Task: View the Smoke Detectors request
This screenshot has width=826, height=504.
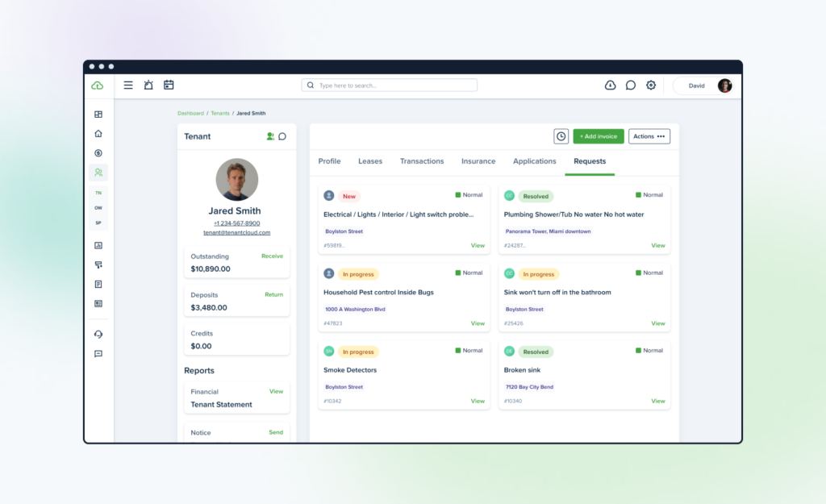Action: click(x=478, y=401)
